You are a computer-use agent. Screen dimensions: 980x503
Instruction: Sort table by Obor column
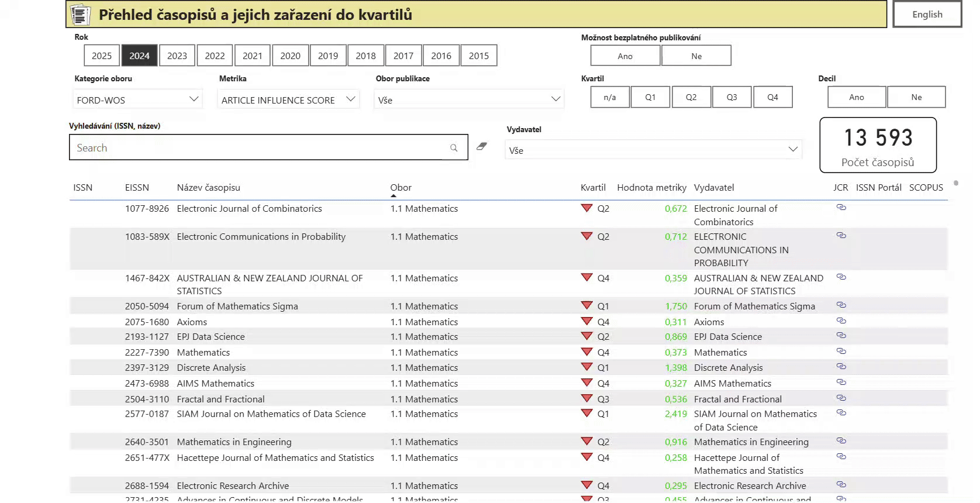click(x=401, y=187)
